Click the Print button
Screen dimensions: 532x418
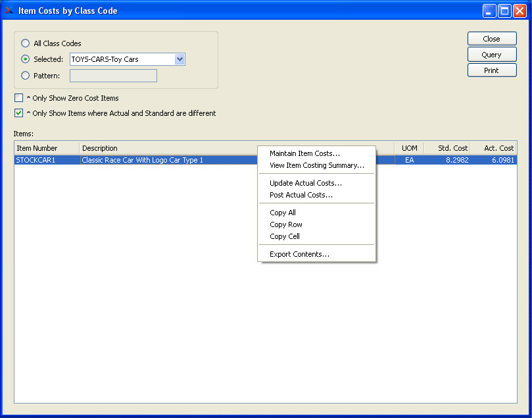(x=492, y=70)
